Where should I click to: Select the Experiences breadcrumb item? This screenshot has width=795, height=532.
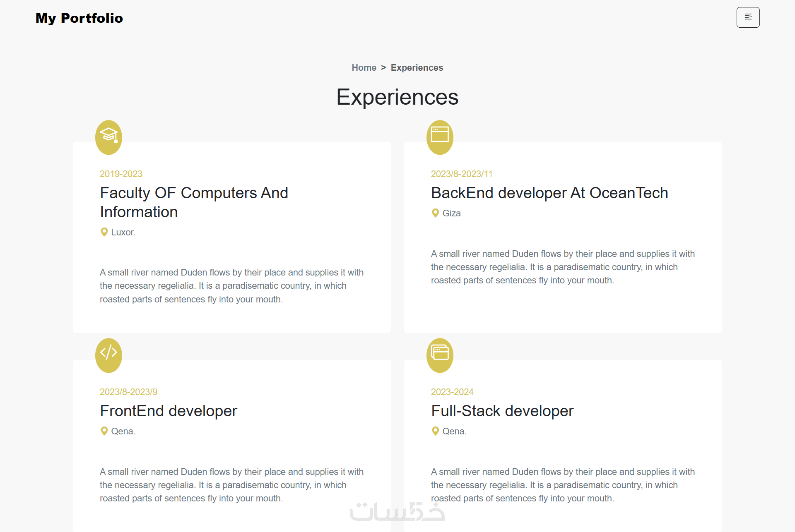tap(417, 67)
